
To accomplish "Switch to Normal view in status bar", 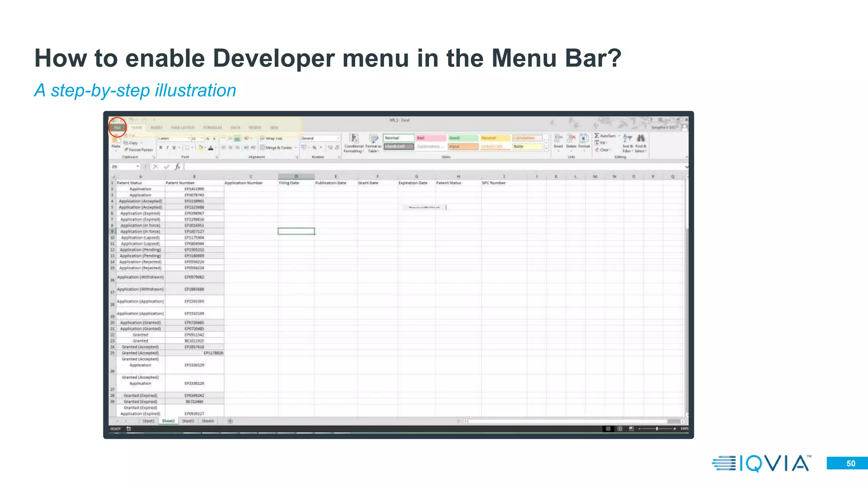I will click(x=608, y=429).
